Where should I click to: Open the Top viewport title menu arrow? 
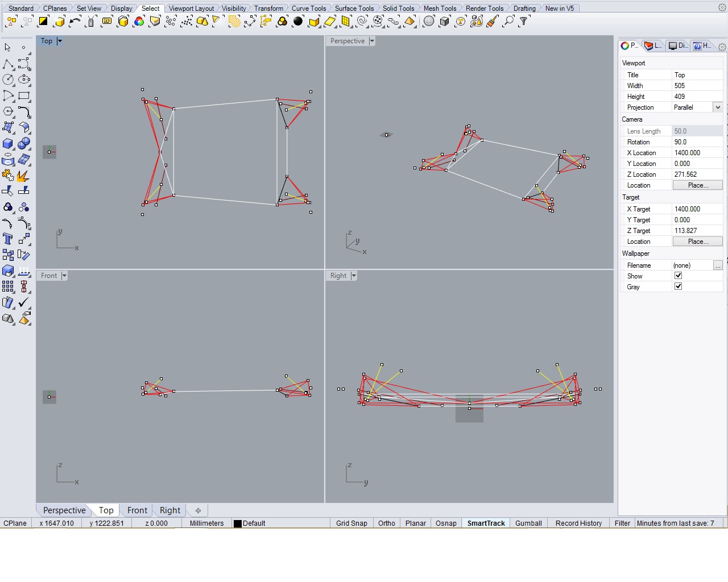pos(60,41)
